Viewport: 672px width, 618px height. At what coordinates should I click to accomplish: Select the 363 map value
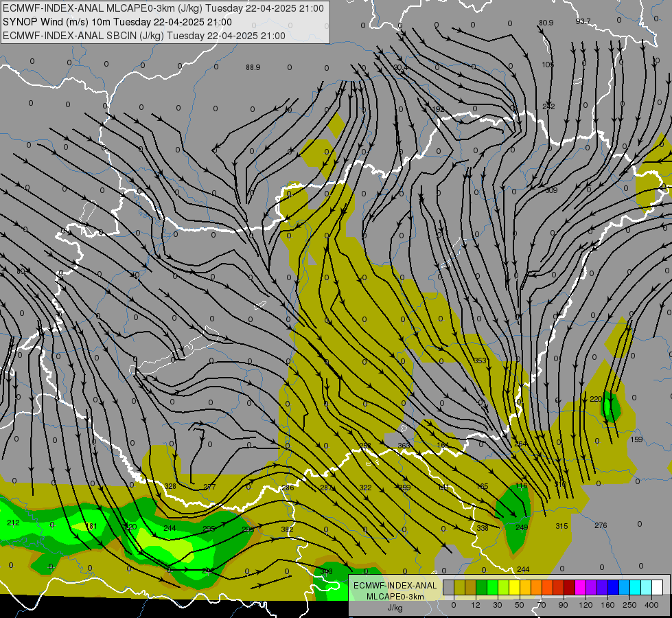[404, 446]
